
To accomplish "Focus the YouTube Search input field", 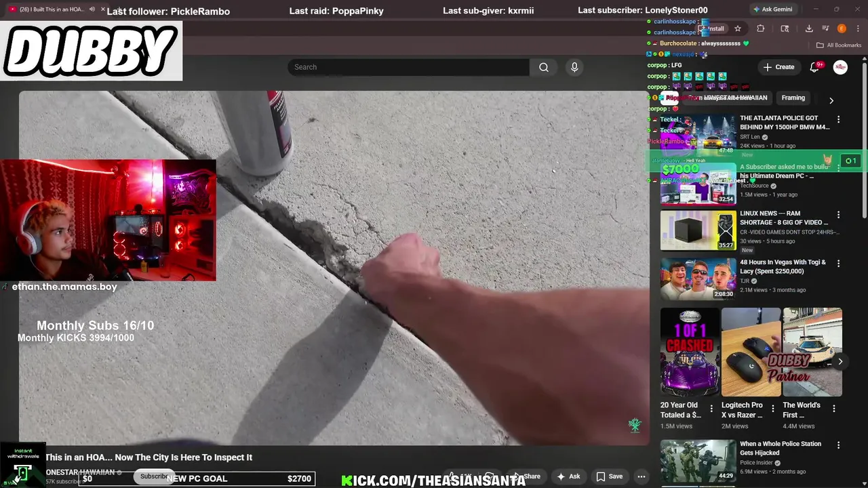I will pyautogui.click(x=408, y=67).
